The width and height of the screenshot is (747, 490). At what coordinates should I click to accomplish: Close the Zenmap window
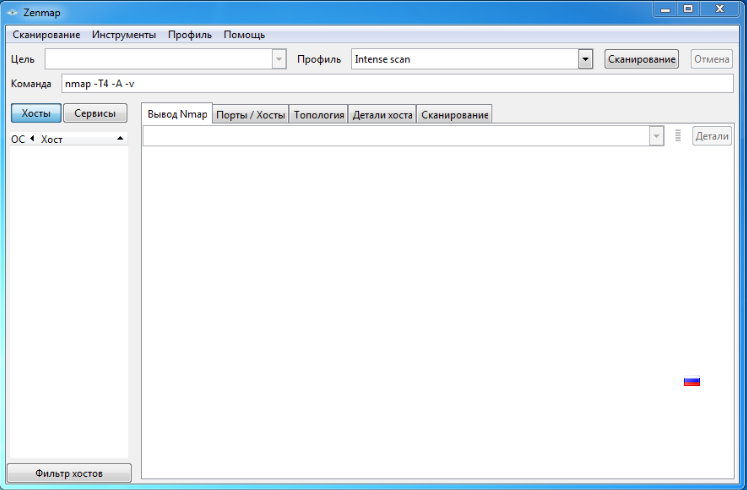[720, 9]
